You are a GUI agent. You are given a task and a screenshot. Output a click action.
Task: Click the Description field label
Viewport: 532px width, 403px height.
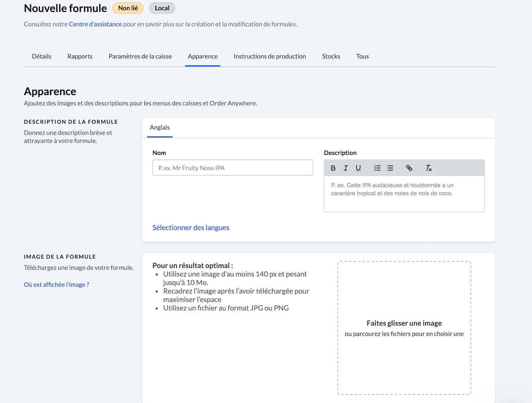point(340,153)
